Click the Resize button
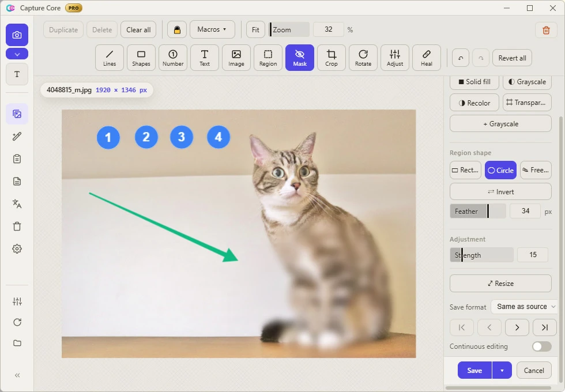The width and height of the screenshot is (565, 392). coord(500,284)
